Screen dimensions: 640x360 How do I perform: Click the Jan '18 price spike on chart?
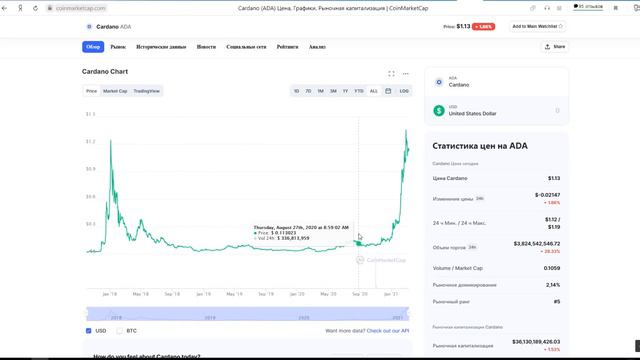(110, 141)
